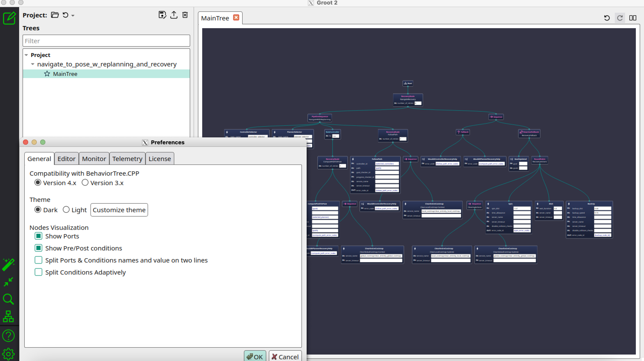Select the Light theme radio button
644x361 pixels.
point(66,210)
